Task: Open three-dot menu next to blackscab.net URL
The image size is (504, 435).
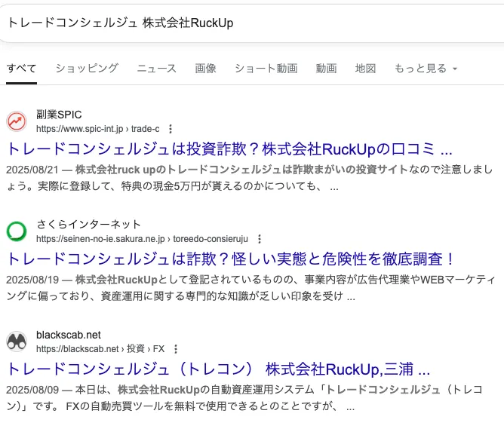Action: pyautogui.click(x=176, y=349)
